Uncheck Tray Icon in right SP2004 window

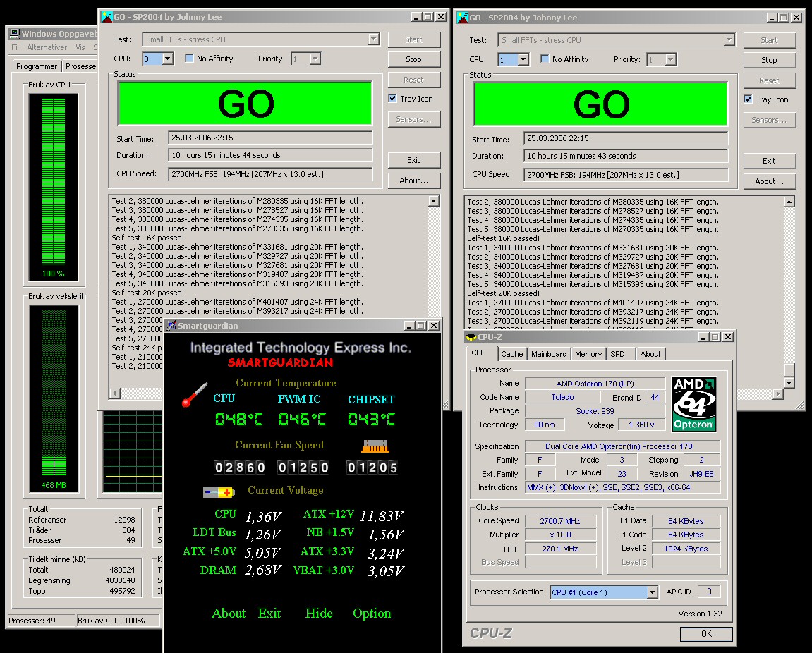click(748, 99)
